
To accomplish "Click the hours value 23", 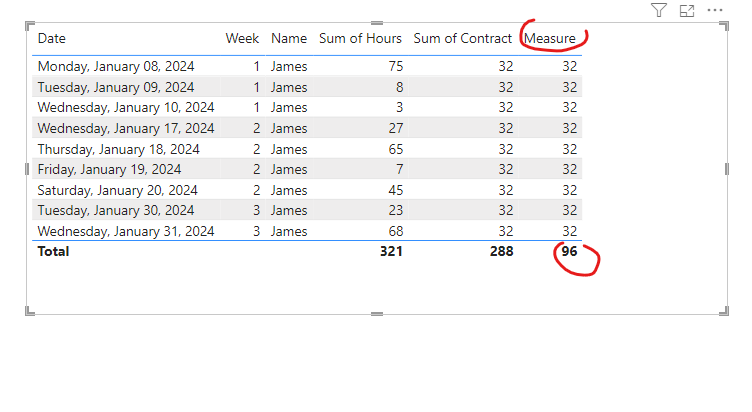I will [x=396, y=211].
